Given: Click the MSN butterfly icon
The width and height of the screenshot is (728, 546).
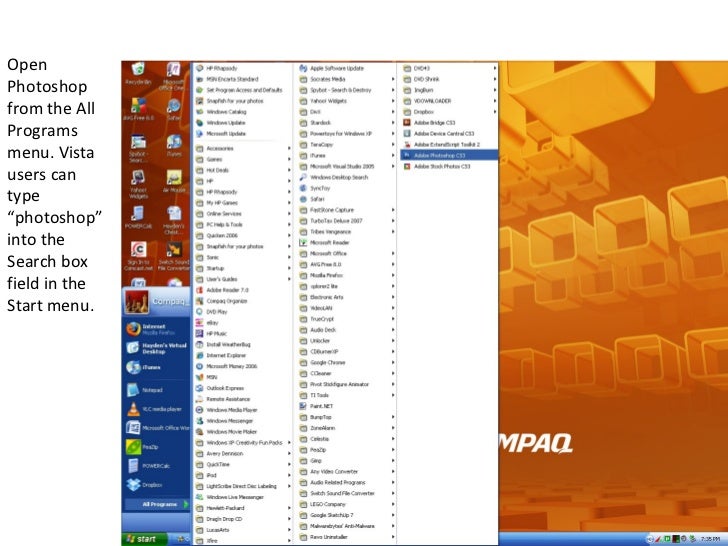Looking at the screenshot, I should (x=200, y=377).
